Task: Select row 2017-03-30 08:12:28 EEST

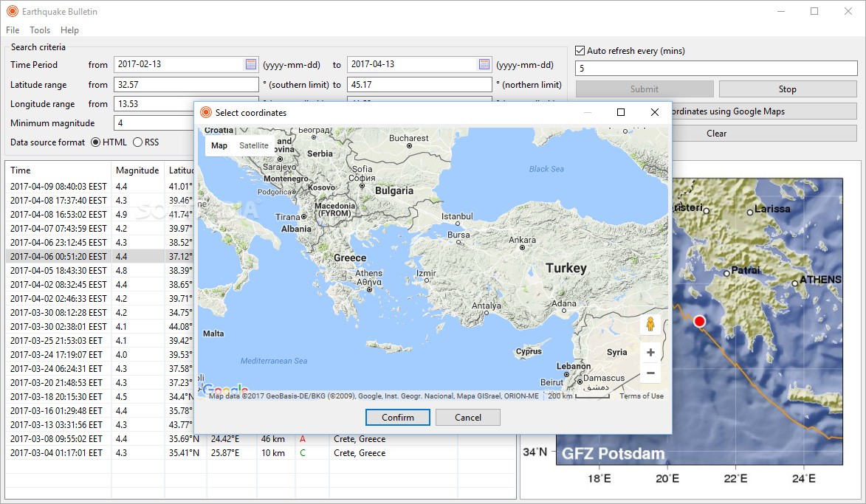Action: (x=100, y=312)
